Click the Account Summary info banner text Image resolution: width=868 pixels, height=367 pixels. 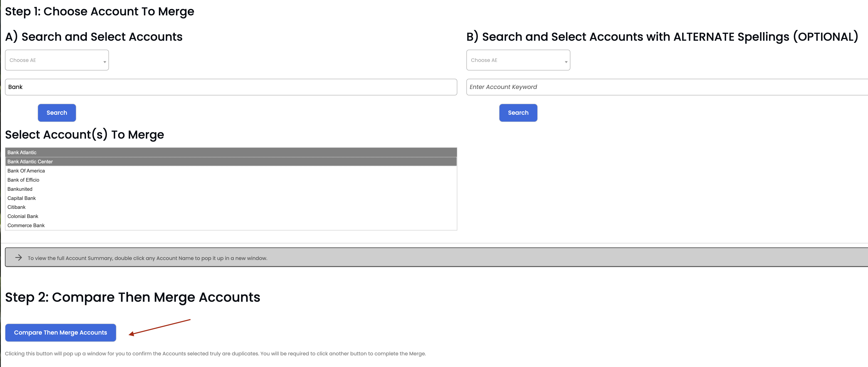[x=148, y=258]
